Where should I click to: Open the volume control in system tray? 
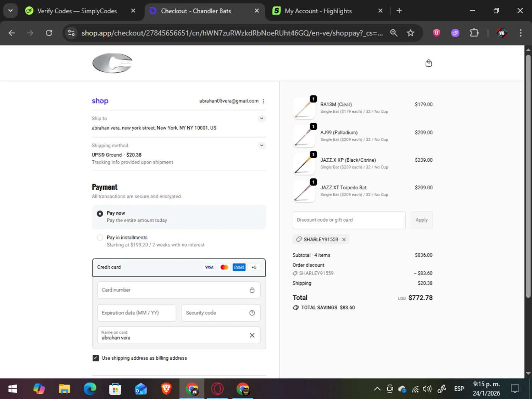pos(427,389)
